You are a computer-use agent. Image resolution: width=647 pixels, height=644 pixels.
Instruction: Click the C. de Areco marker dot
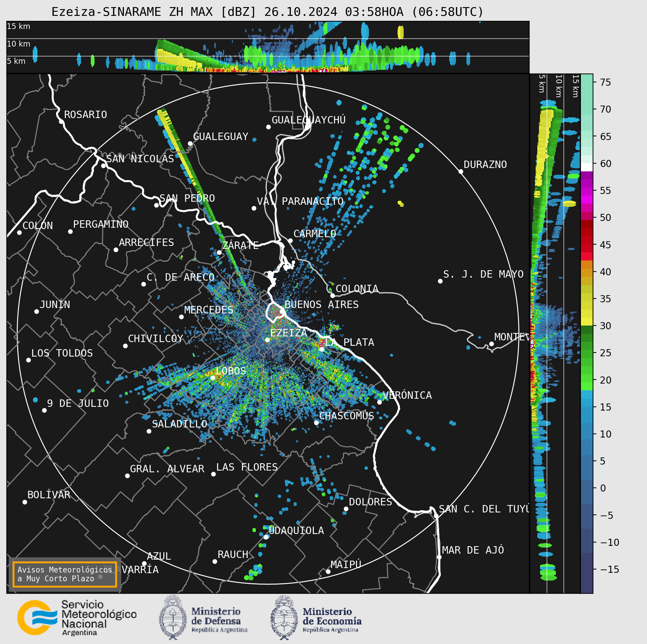coord(143,284)
